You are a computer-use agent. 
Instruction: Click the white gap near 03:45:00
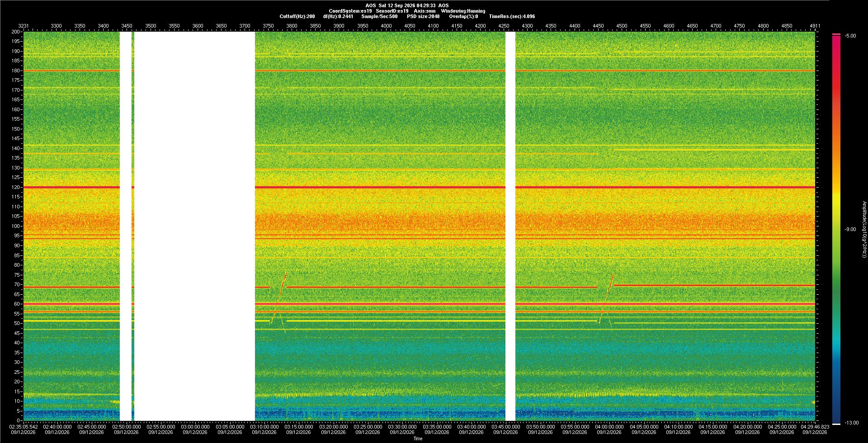pos(510,226)
